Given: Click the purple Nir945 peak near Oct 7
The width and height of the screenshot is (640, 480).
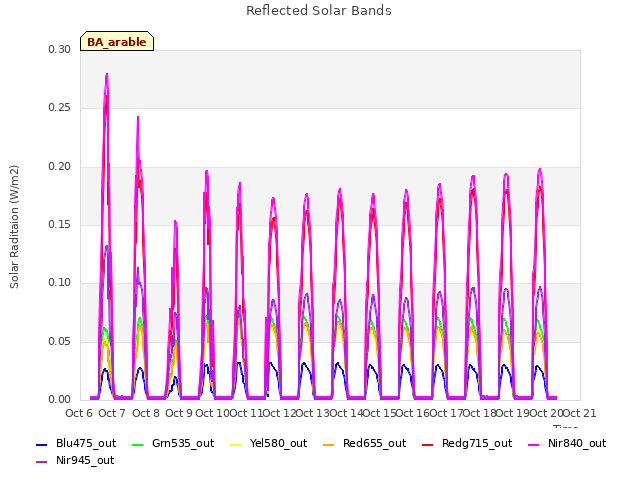Looking at the screenshot, I should pyautogui.click(x=107, y=246).
